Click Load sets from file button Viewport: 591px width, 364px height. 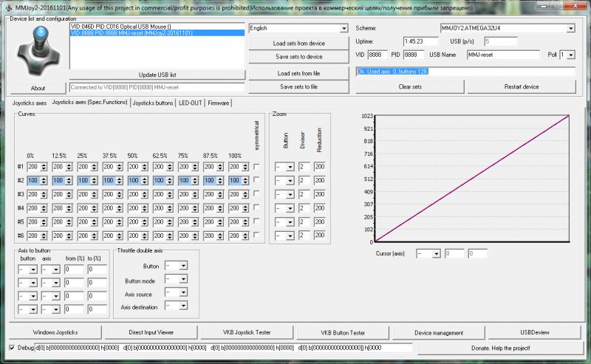(299, 74)
